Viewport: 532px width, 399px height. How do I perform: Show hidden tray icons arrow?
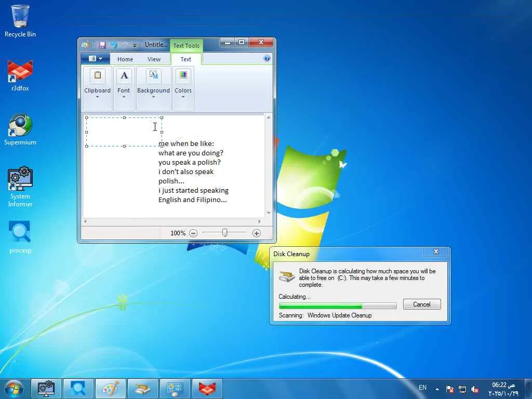tap(437, 389)
